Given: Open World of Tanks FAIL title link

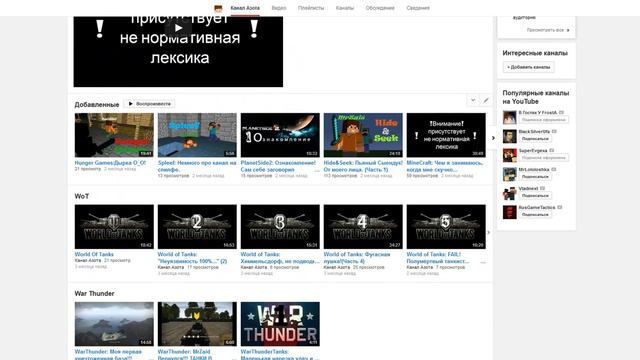Looking at the screenshot, I should (x=438, y=257).
